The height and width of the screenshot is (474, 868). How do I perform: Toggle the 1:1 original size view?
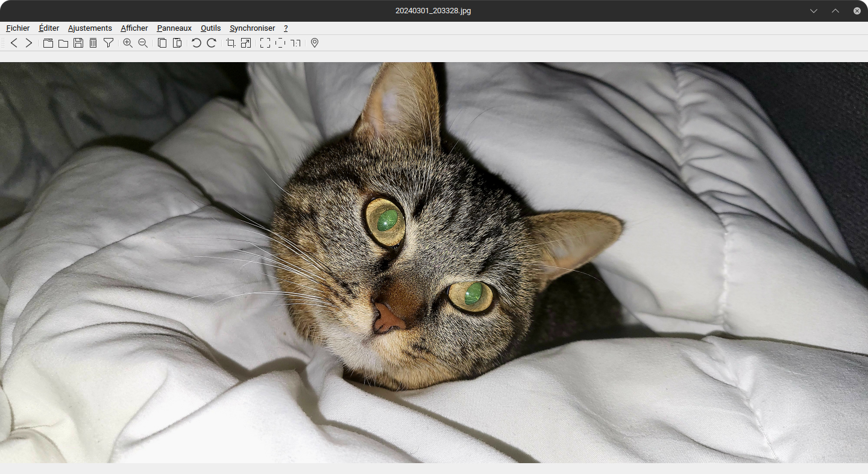click(296, 43)
